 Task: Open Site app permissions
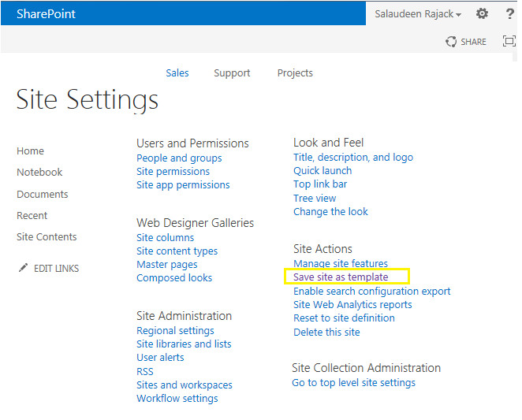(183, 185)
